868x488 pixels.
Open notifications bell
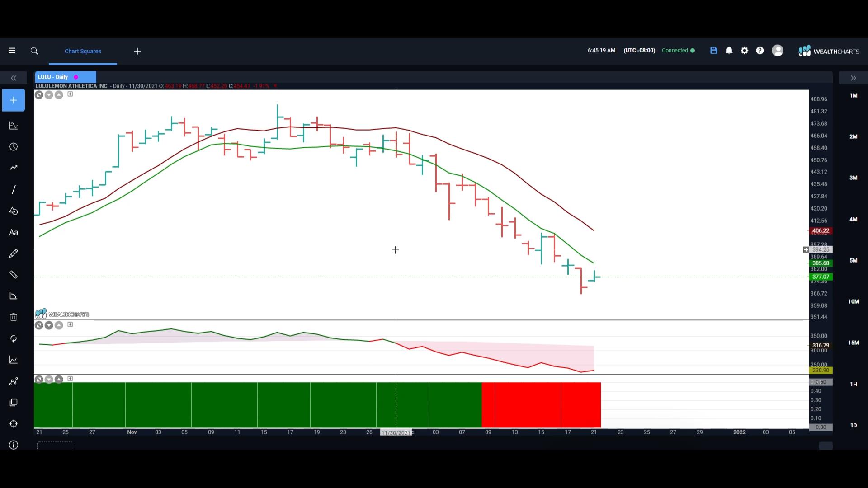click(729, 51)
